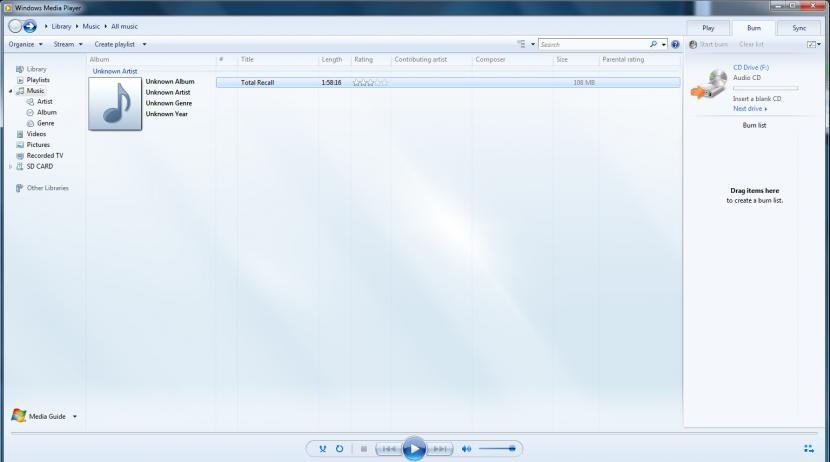830x462 pixels.
Task: Switch to the Sync tab
Action: (799, 28)
